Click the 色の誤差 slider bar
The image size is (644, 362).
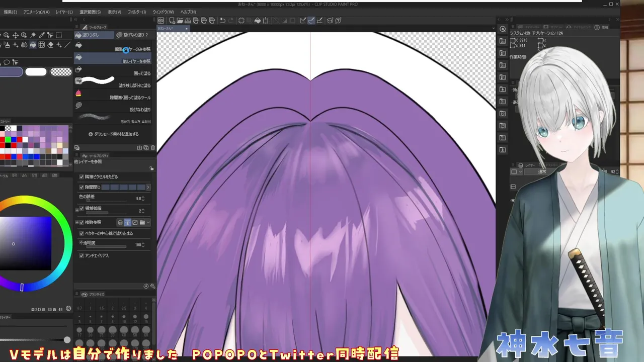106,201
